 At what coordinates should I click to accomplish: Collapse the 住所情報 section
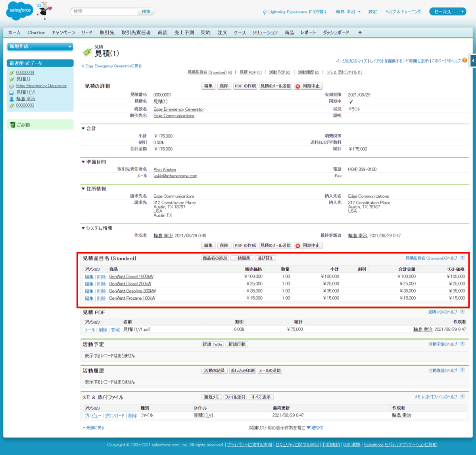[83, 189]
